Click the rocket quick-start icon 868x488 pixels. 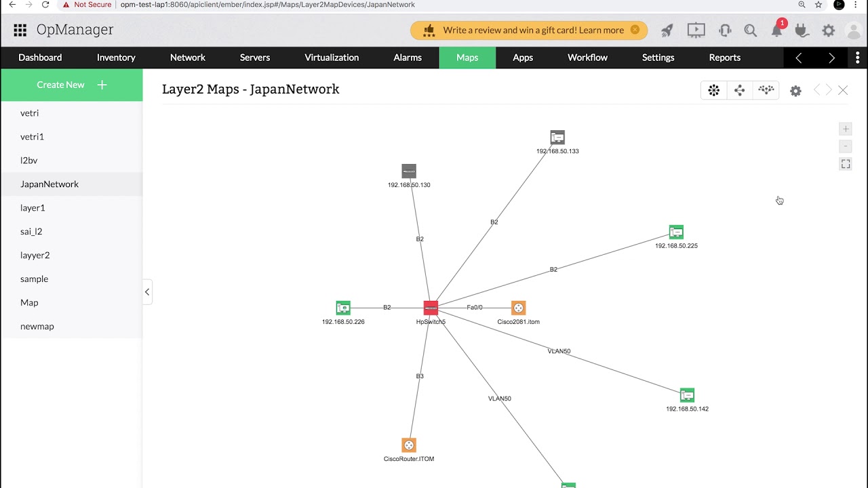(667, 30)
